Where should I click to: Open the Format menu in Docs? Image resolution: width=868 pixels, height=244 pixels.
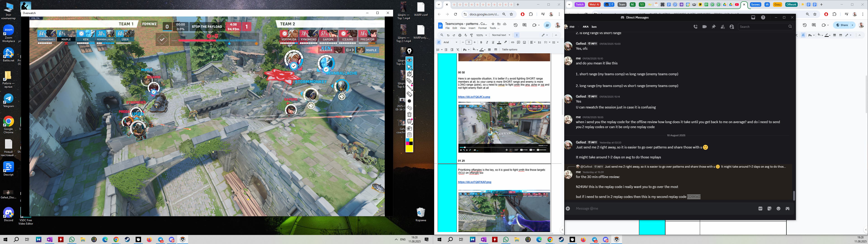point(483,28)
